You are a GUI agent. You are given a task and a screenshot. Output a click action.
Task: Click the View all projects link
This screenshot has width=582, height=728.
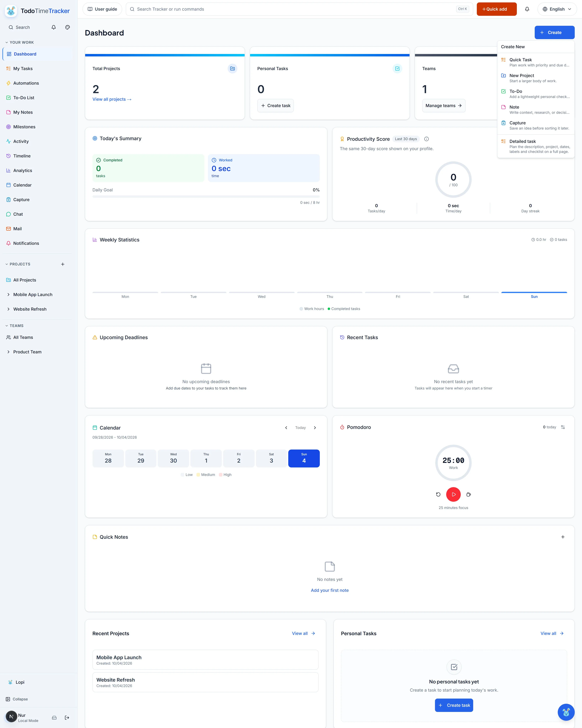pyautogui.click(x=112, y=99)
